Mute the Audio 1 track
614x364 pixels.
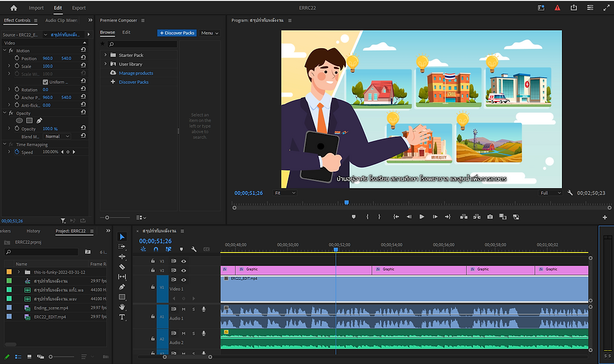click(184, 309)
